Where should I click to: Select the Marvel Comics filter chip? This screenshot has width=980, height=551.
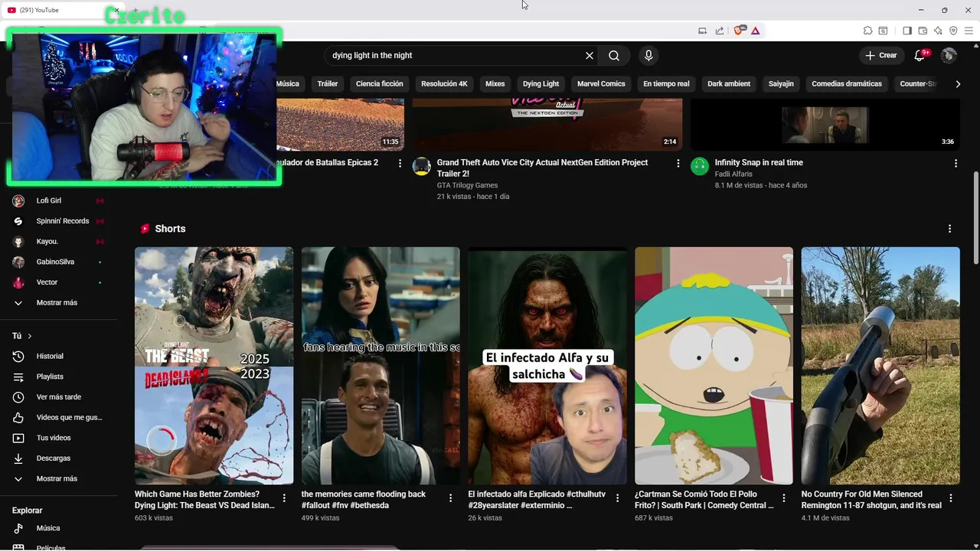tap(601, 84)
